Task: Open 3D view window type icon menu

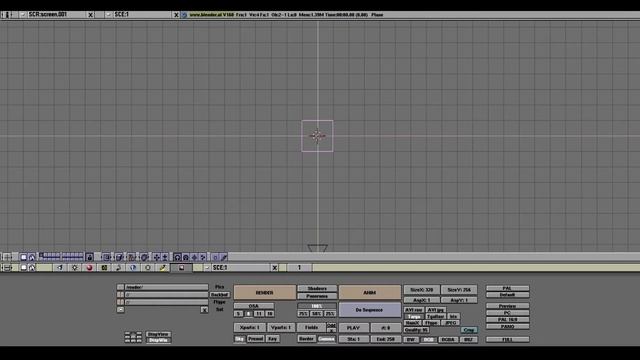Action: [x=7, y=257]
